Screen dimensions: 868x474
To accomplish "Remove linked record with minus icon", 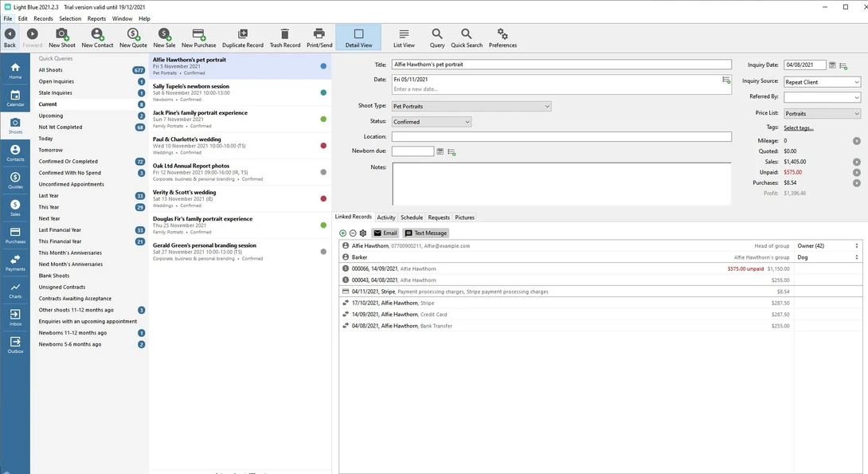I will click(353, 233).
